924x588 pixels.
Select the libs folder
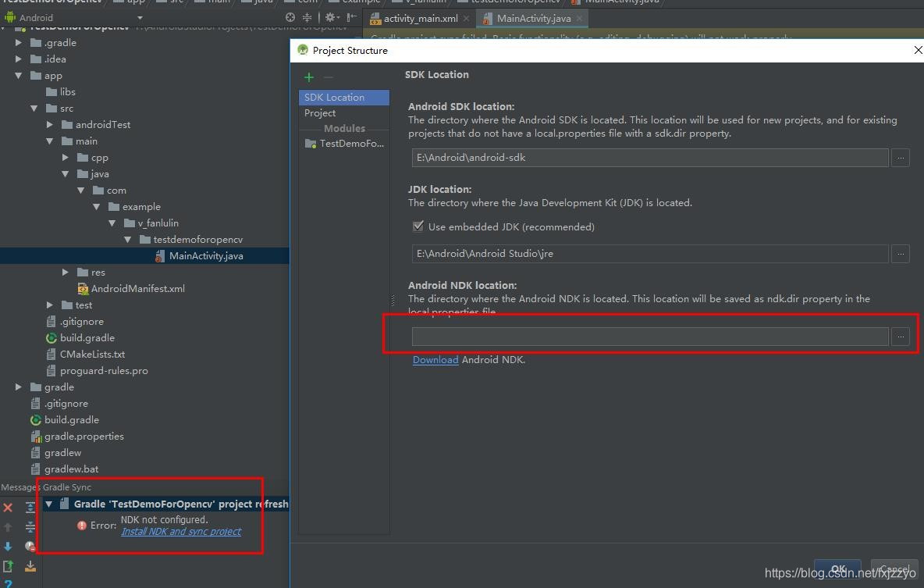coord(68,92)
